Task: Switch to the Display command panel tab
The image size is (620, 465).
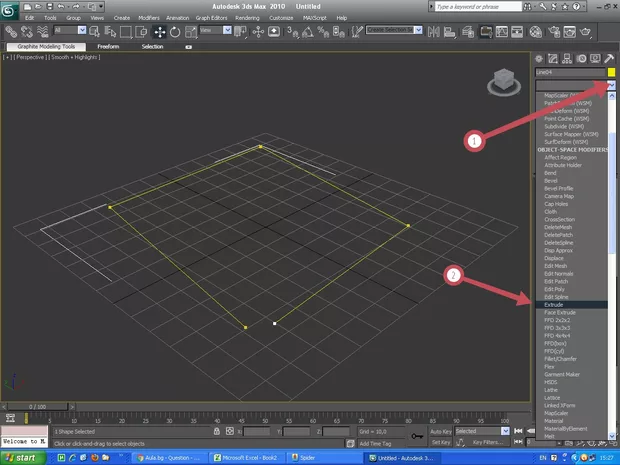Action: [595, 59]
